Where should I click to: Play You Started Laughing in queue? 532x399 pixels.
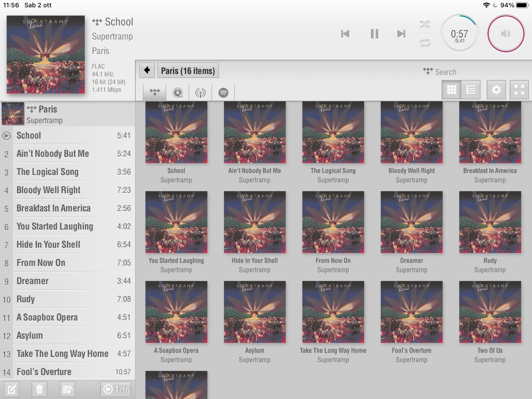coord(67,227)
